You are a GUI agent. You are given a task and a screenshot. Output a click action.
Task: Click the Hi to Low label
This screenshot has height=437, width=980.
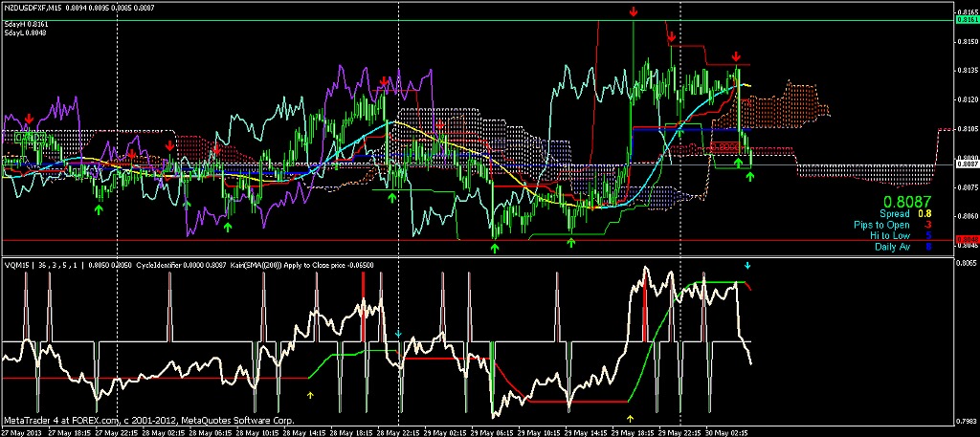click(890, 236)
